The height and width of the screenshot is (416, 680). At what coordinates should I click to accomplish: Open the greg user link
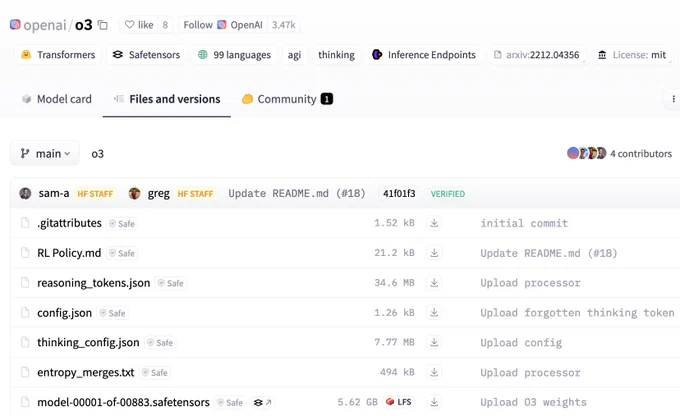point(159,193)
